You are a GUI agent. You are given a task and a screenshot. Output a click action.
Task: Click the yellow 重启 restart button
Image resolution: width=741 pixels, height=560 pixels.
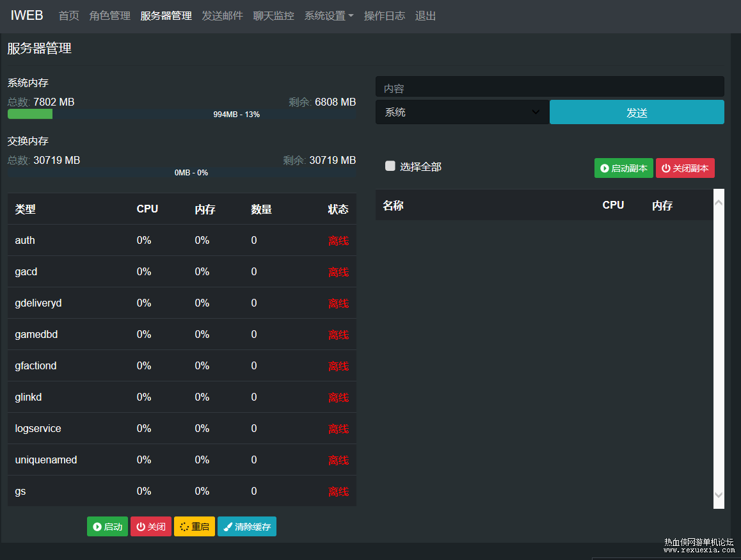194,527
